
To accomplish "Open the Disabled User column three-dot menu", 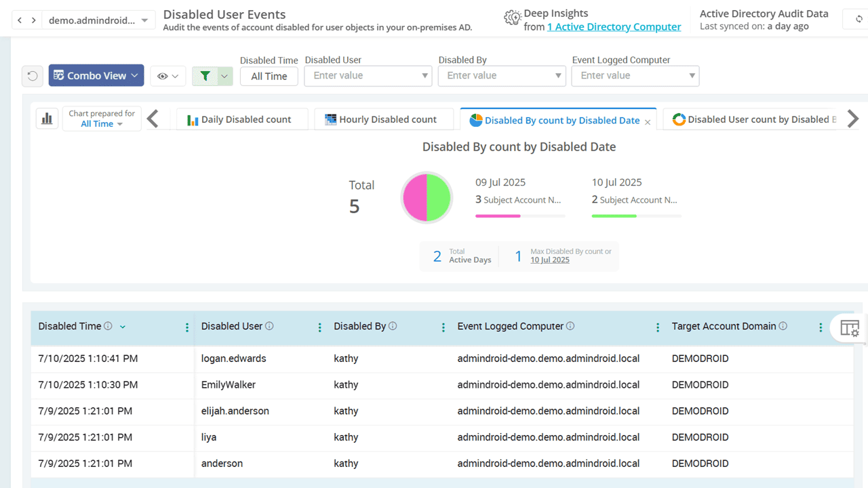I will coord(320,327).
